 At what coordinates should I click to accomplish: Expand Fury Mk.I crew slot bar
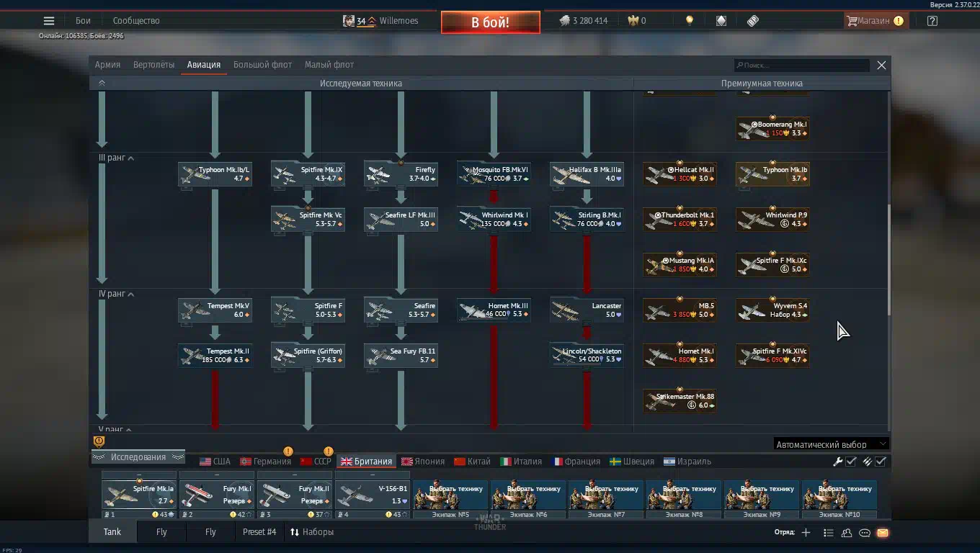217,475
